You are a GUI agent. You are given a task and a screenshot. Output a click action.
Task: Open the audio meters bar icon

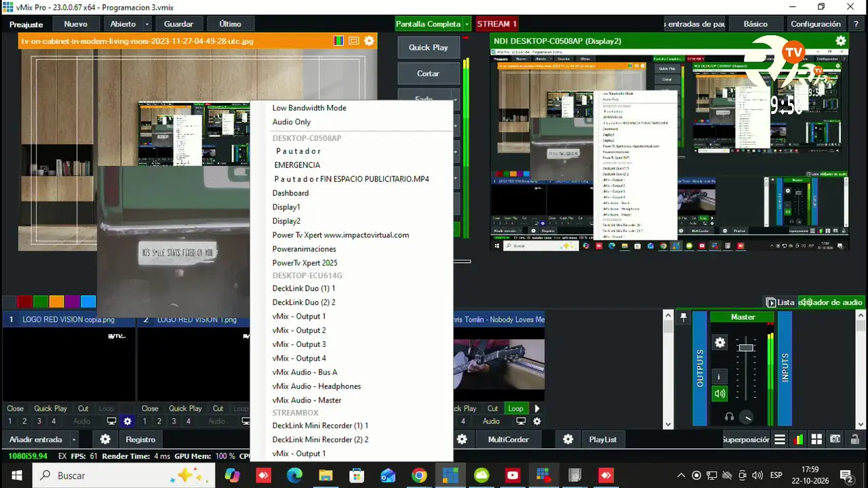(799, 439)
